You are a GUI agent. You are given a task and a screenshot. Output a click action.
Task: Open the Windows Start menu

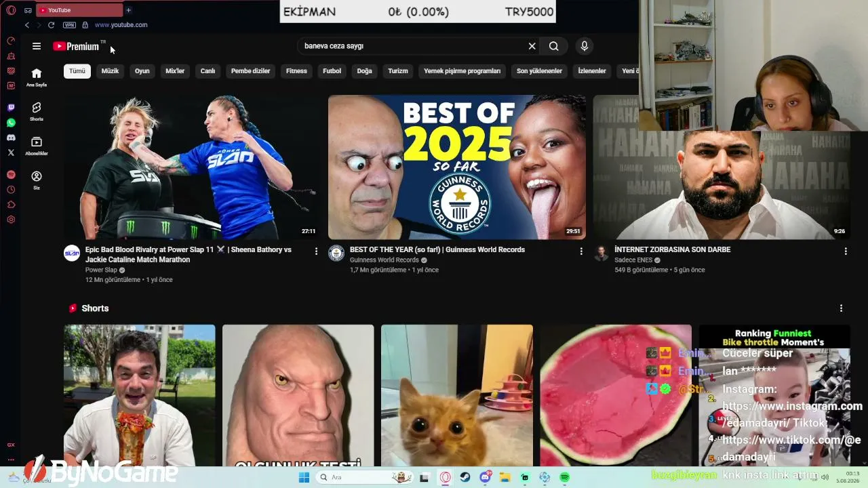[x=304, y=477]
